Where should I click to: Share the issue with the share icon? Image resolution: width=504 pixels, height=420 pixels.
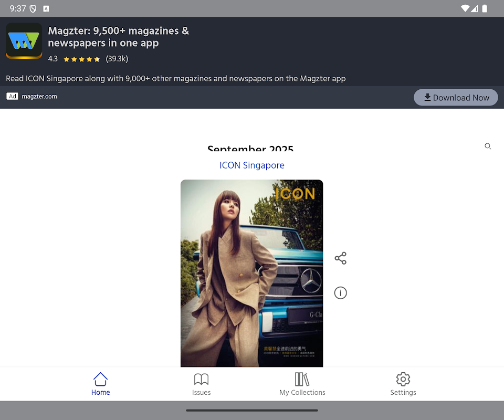point(340,258)
